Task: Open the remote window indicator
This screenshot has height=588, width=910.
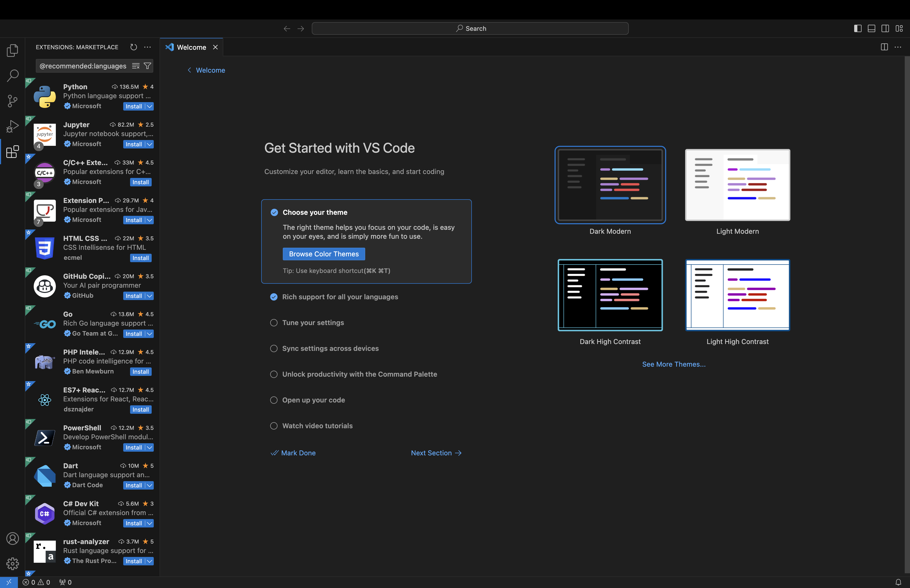Action: tap(9, 582)
